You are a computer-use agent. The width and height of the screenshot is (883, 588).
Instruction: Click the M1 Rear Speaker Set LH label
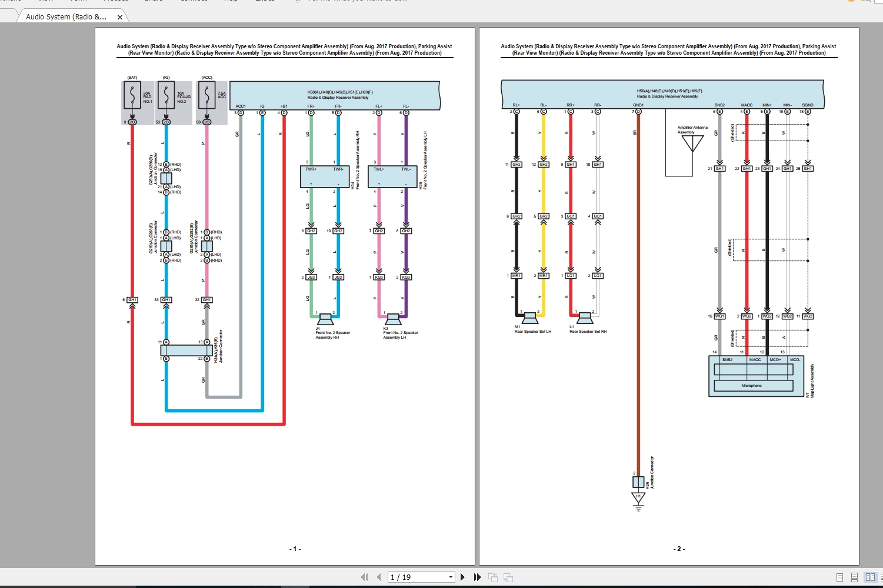(x=532, y=329)
